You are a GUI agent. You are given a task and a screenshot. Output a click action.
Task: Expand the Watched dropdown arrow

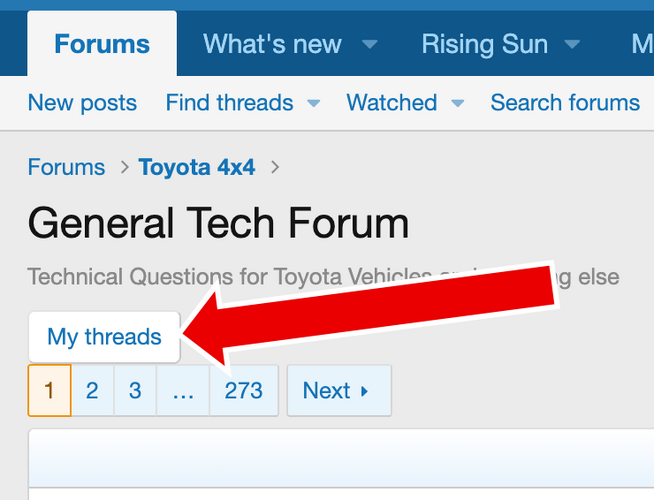click(x=458, y=103)
